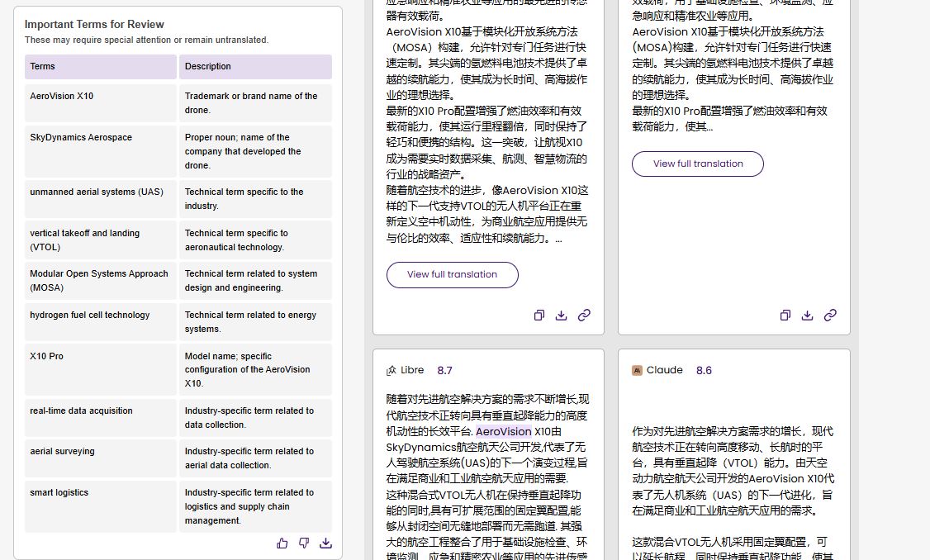Copy the translation in the card above Libre
This screenshot has height=560, width=930.
click(539, 315)
